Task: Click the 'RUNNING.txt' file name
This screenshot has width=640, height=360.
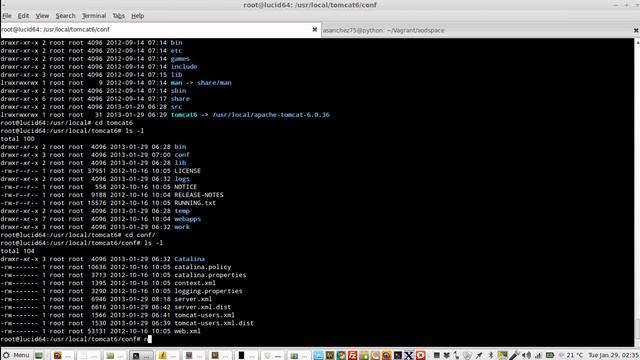Action: (x=195, y=203)
